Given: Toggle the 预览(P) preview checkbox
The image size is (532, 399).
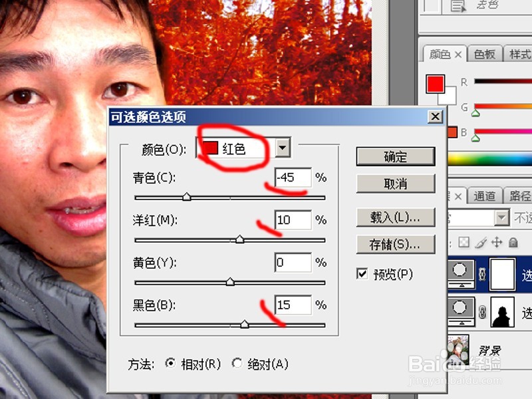Looking at the screenshot, I should pos(360,273).
